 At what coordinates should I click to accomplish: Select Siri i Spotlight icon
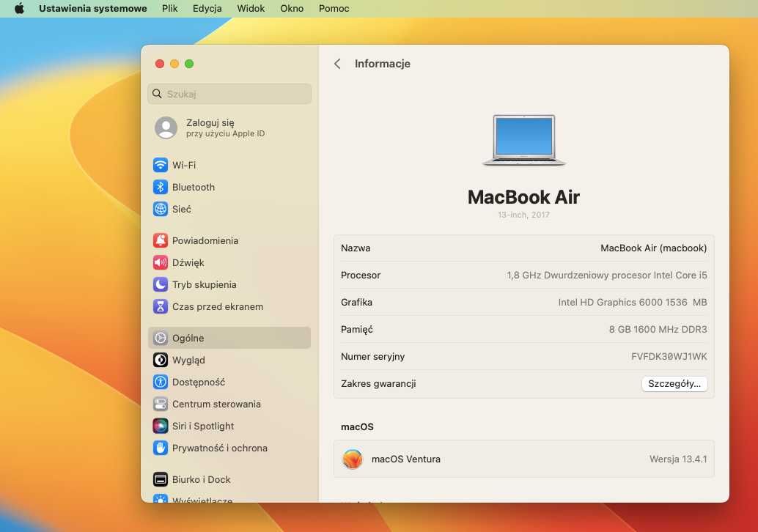coord(161,426)
